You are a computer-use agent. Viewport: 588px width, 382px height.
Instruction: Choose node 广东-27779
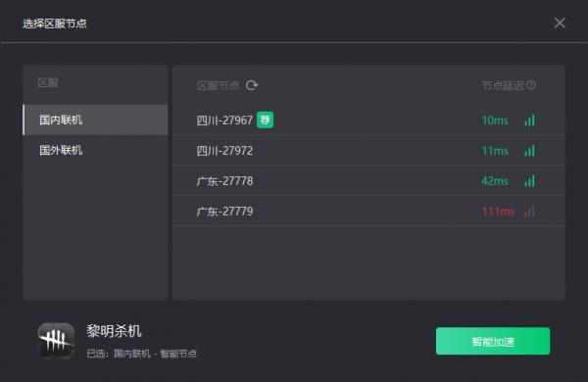(368, 211)
